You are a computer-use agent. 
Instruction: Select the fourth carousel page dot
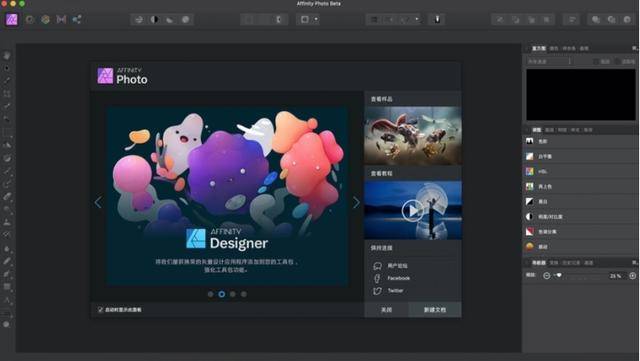tap(244, 294)
